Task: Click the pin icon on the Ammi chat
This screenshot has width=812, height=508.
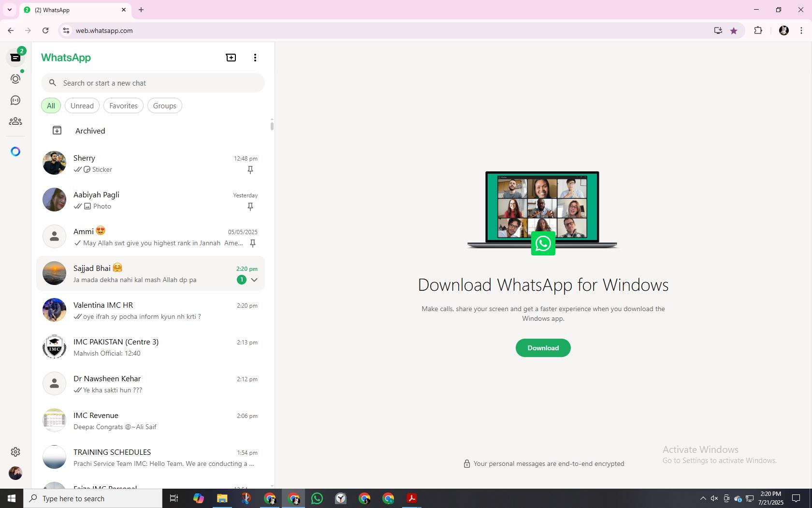Action: (x=253, y=243)
